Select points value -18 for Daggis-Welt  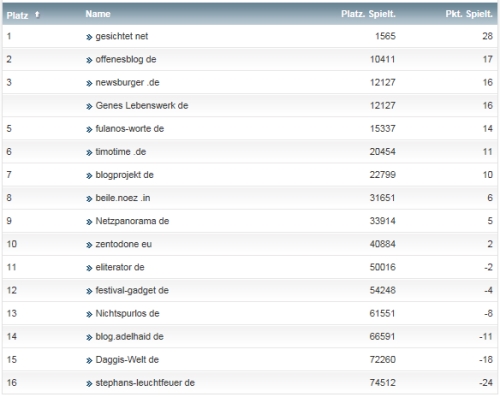(x=486, y=359)
